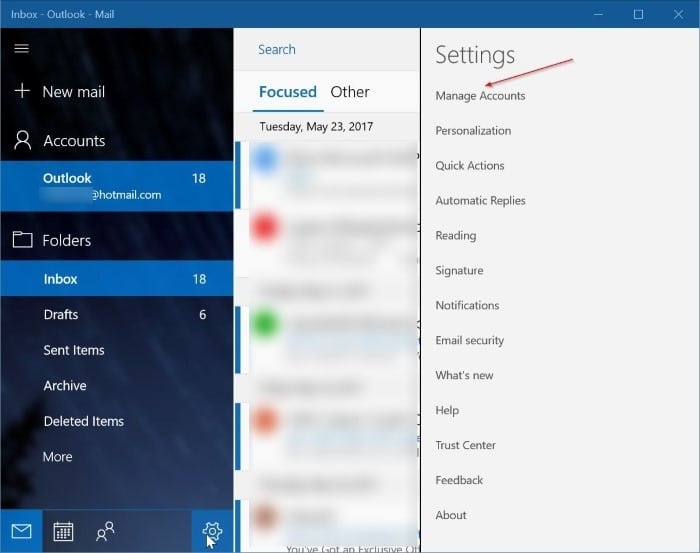700x553 pixels.
Task: Click the Folders icon
Action: pyautogui.click(x=22, y=239)
